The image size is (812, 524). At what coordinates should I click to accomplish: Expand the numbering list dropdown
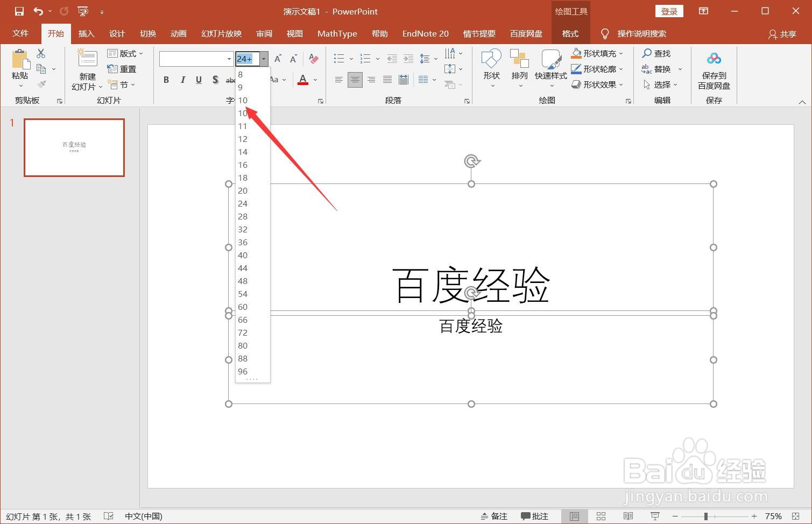[x=378, y=59]
